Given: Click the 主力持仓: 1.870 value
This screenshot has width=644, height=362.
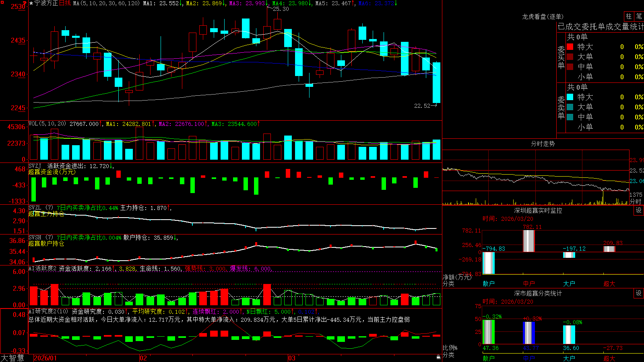Looking at the screenshot, I should (145, 208).
